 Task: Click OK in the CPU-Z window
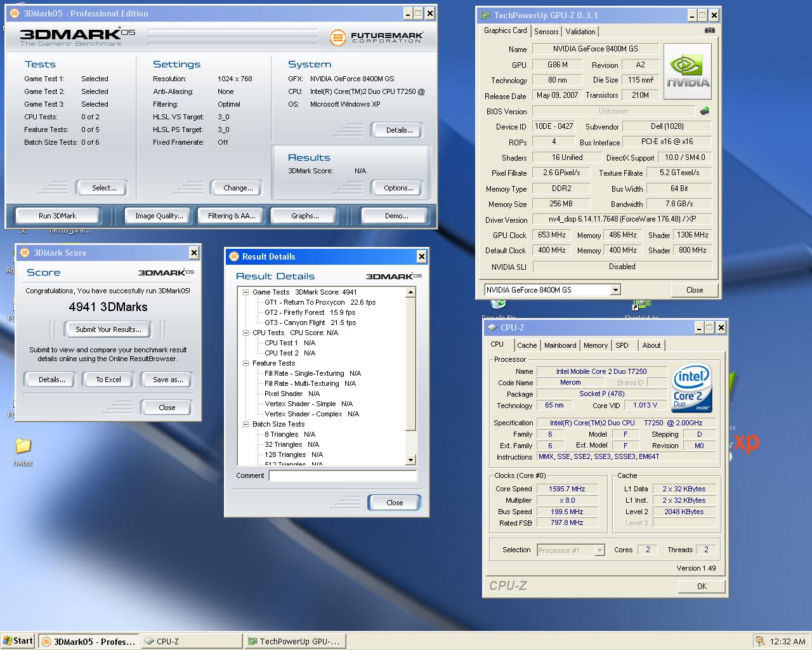click(702, 586)
